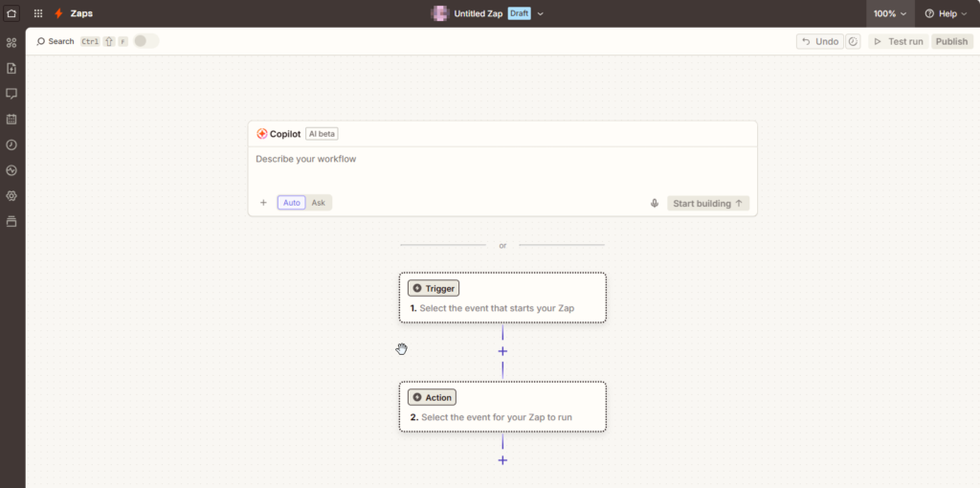Toggle the switch next to Search
Screen dimensions: 980x488
click(145, 41)
